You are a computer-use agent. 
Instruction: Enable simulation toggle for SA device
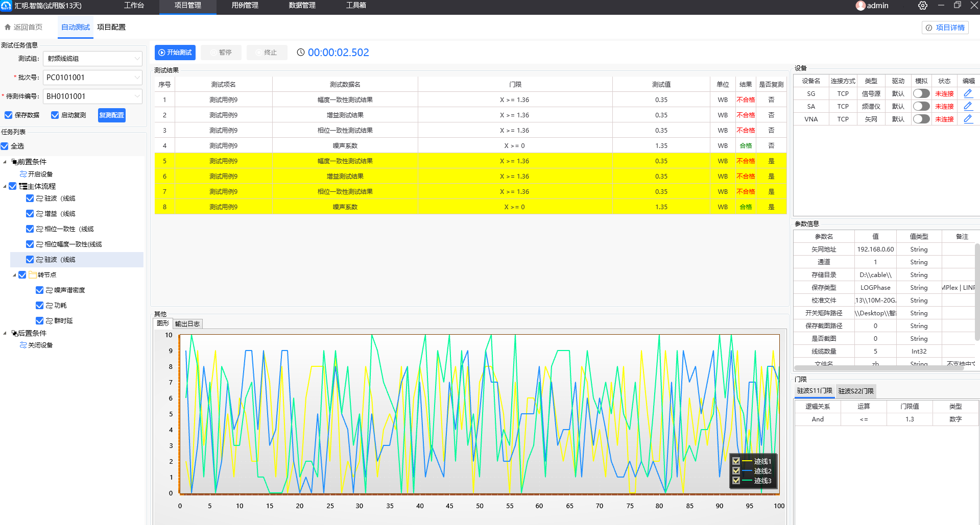921,106
